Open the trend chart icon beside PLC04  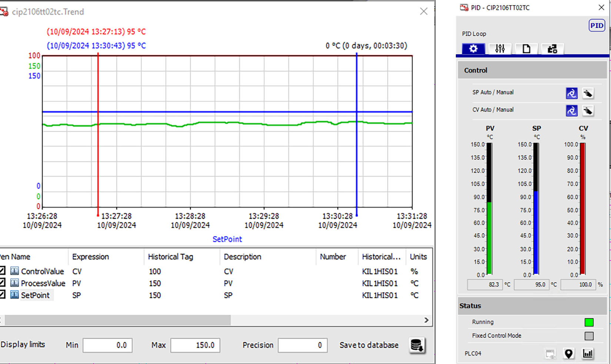tap(588, 354)
